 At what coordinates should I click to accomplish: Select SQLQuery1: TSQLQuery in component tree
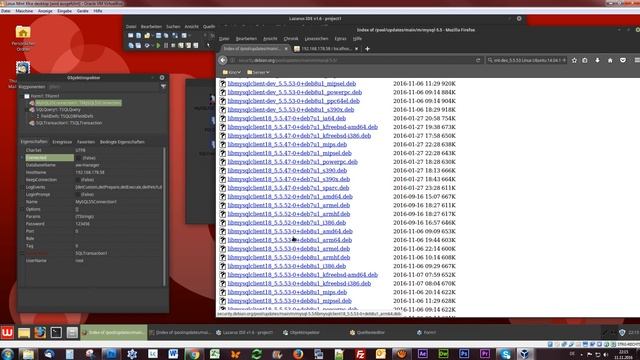58,109
